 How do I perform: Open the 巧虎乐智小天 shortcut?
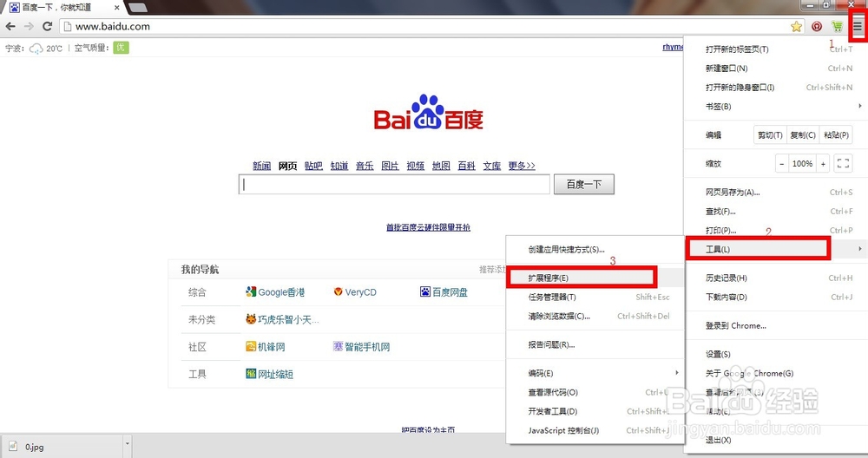[282, 319]
